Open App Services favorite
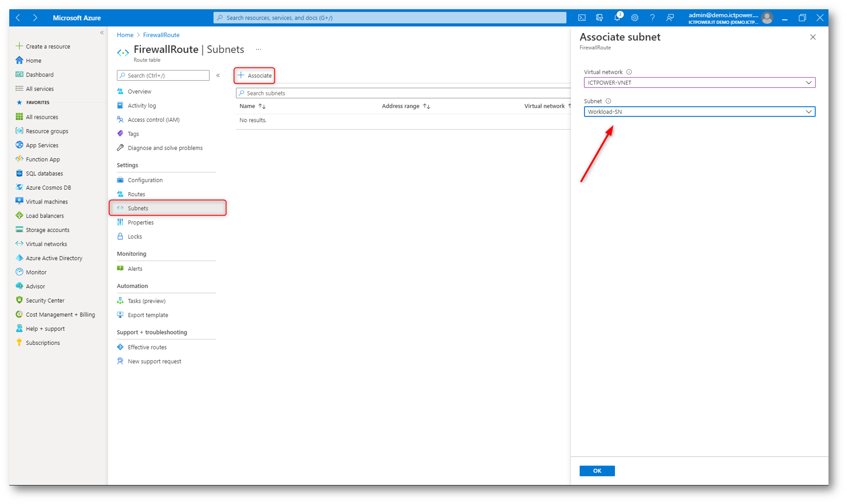Viewport: 847px width, 504px height. (x=42, y=145)
